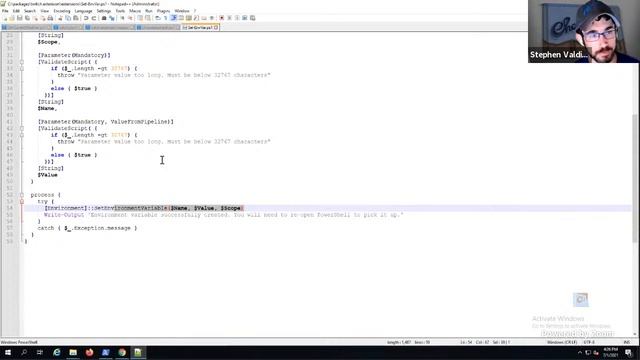640x360 pixels.
Task: Save the file with the Save toolbar icon
Action: pyautogui.click(x=19, y=18)
